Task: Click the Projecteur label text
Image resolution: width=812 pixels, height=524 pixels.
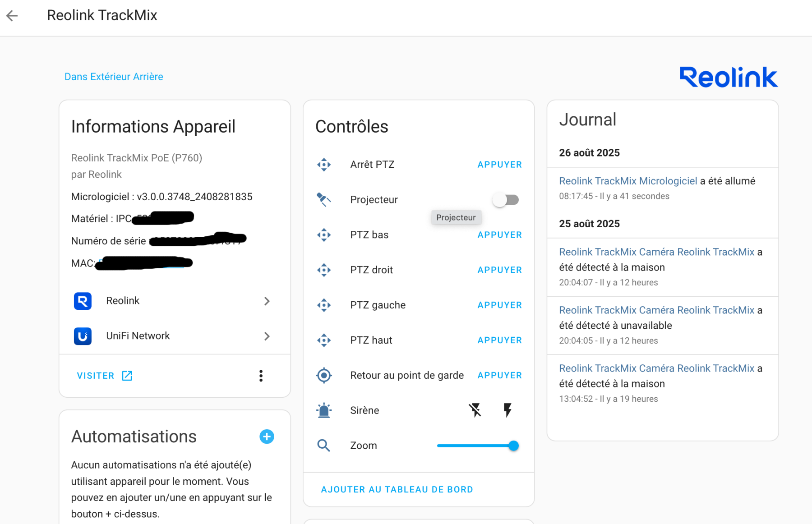Action: click(x=374, y=200)
